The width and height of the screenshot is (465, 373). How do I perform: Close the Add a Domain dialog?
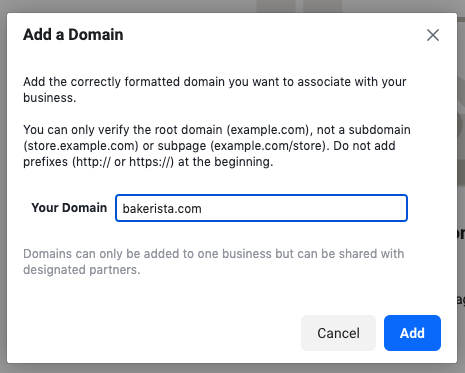coord(433,35)
